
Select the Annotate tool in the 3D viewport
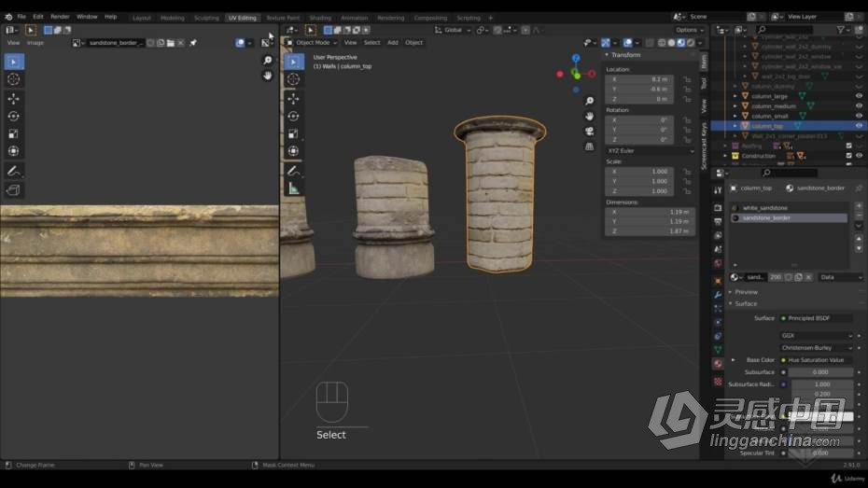pos(293,171)
